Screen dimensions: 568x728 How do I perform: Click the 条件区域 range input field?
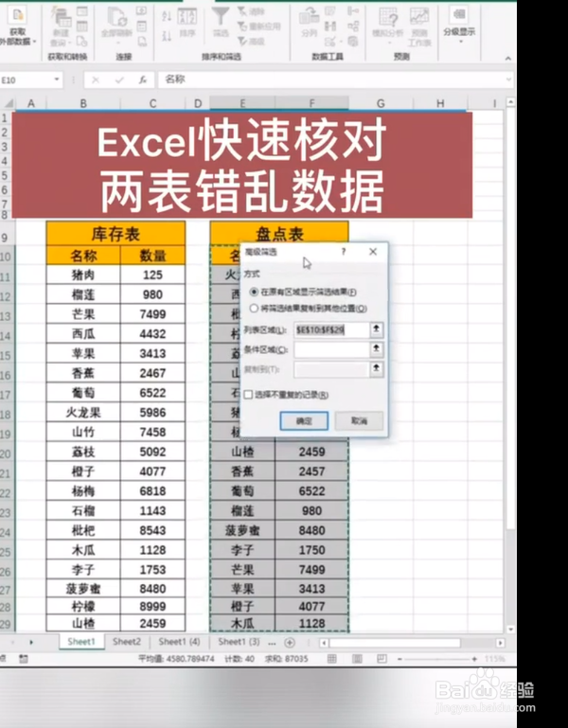coord(331,349)
